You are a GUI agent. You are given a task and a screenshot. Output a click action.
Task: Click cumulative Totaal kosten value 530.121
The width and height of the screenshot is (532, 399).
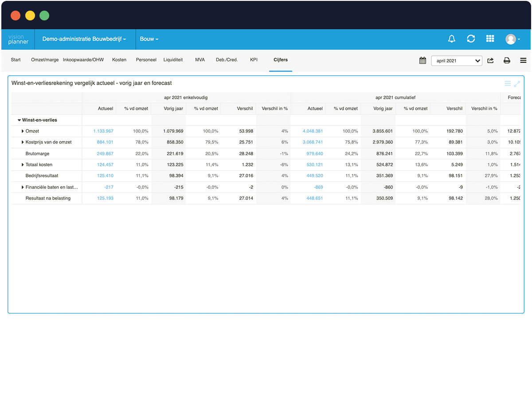tap(315, 165)
